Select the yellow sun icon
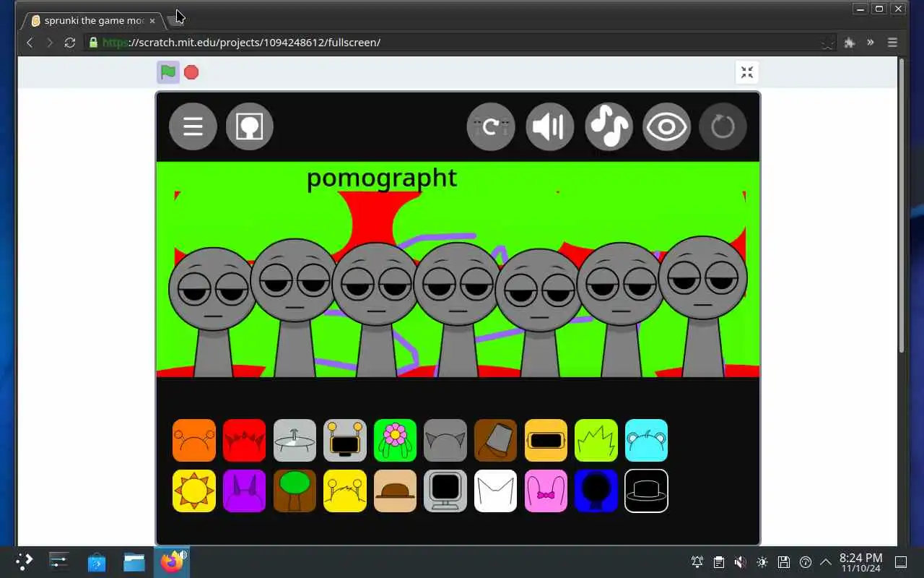This screenshot has height=578, width=924. [x=194, y=491]
